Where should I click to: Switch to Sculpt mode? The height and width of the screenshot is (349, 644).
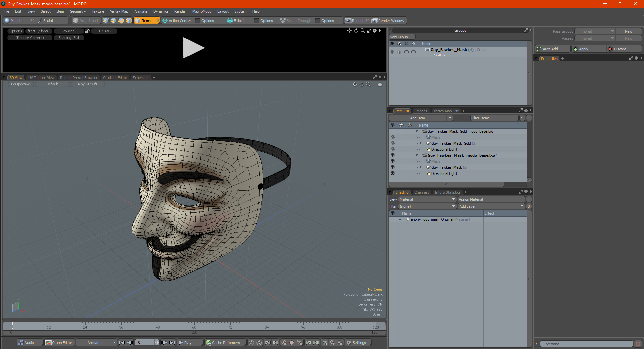coord(52,21)
